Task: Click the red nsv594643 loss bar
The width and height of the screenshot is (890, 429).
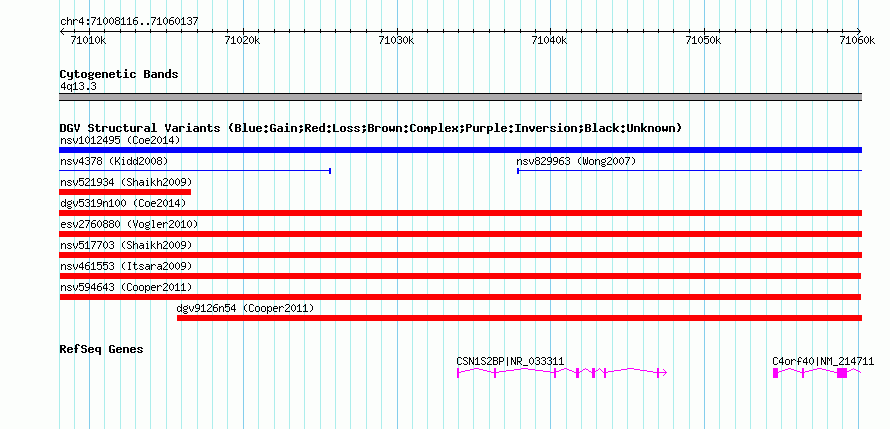Action: click(460, 297)
